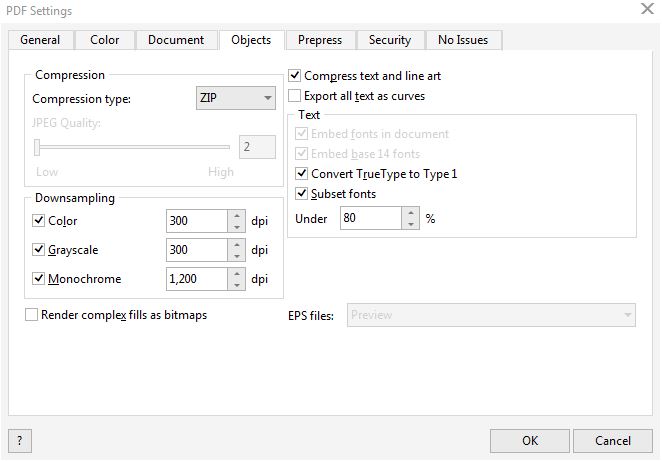The width and height of the screenshot is (662, 461).
Task: Switch to the Prepress tab
Action: click(320, 40)
